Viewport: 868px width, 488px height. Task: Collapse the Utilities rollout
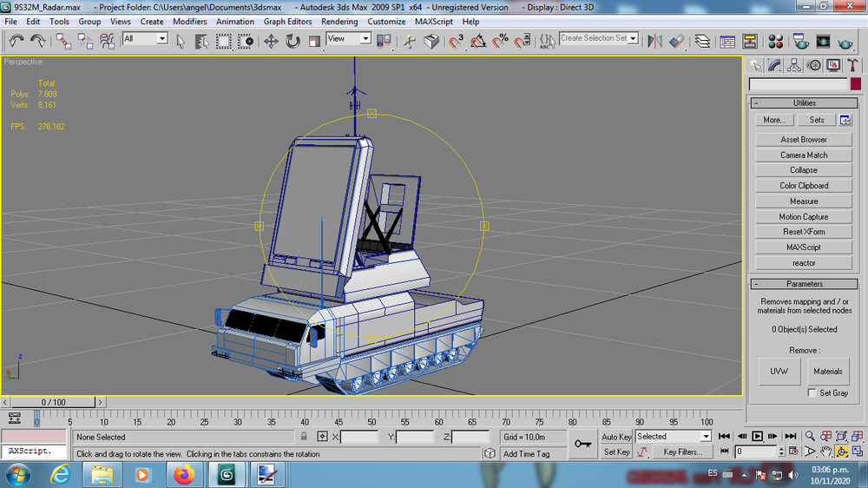tap(804, 103)
